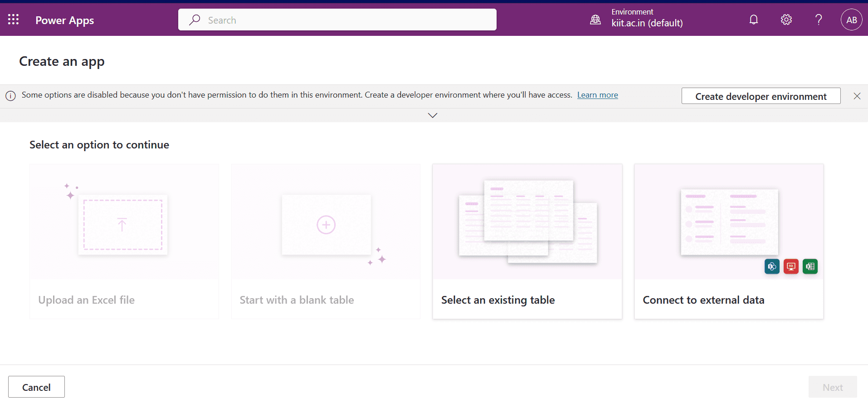Viewport: 868px width, 404px height.
Task: Click the blue SharePoint connector icon
Action: (x=772, y=266)
